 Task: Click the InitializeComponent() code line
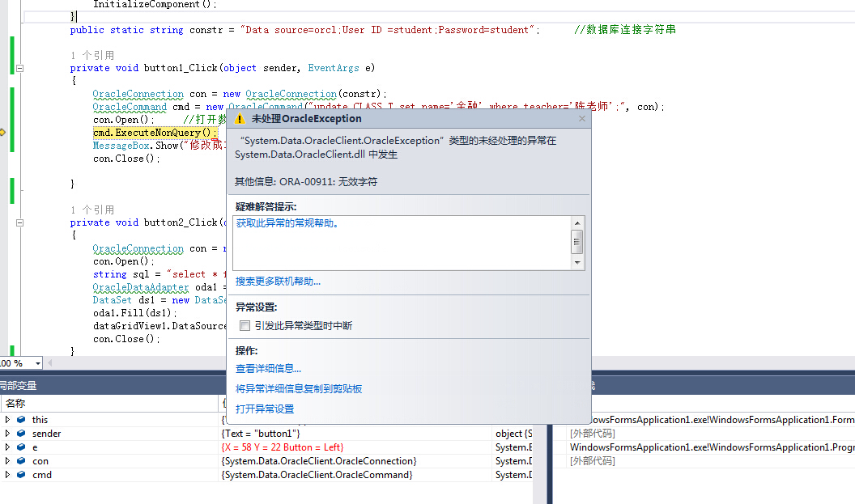[155, 4]
